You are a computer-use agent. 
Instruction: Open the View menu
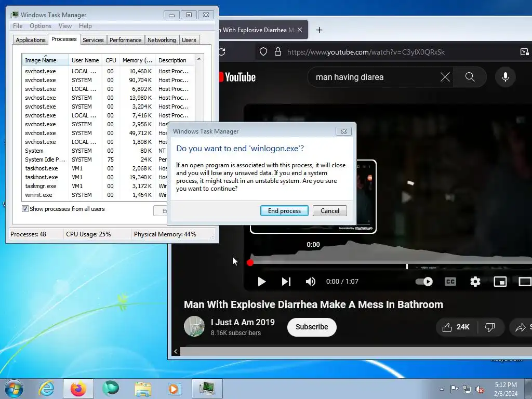pos(65,26)
